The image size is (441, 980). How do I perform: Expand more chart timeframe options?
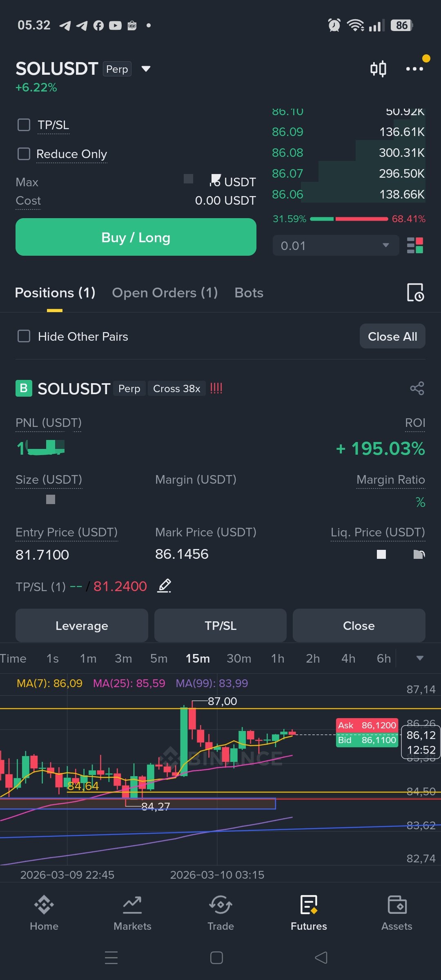click(419, 658)
